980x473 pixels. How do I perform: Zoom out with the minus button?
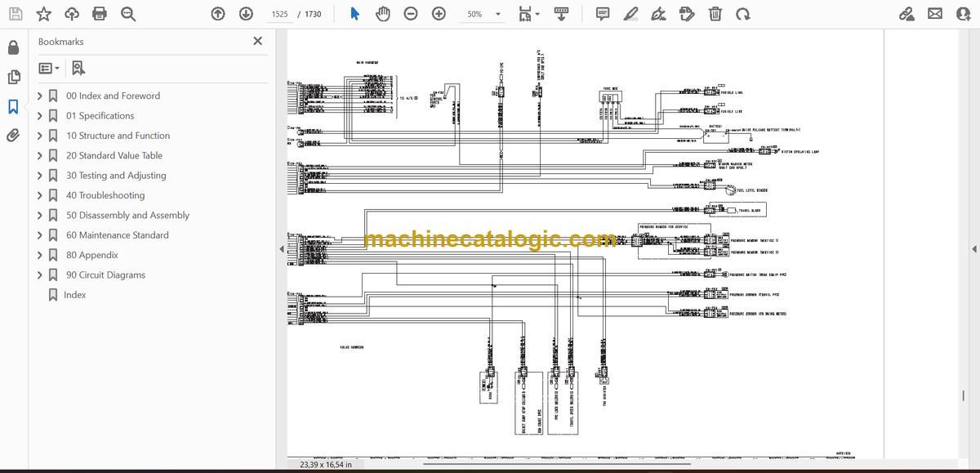(411, 14)
